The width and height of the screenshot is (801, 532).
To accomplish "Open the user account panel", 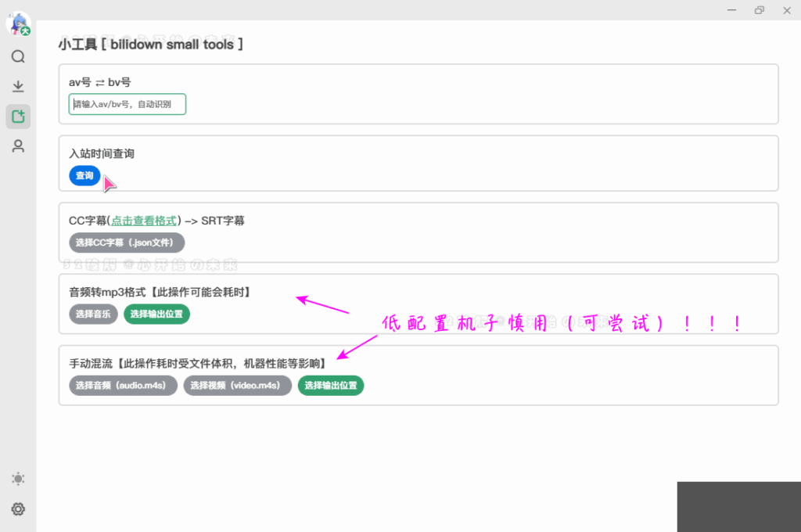I will [x=18, y=146].
